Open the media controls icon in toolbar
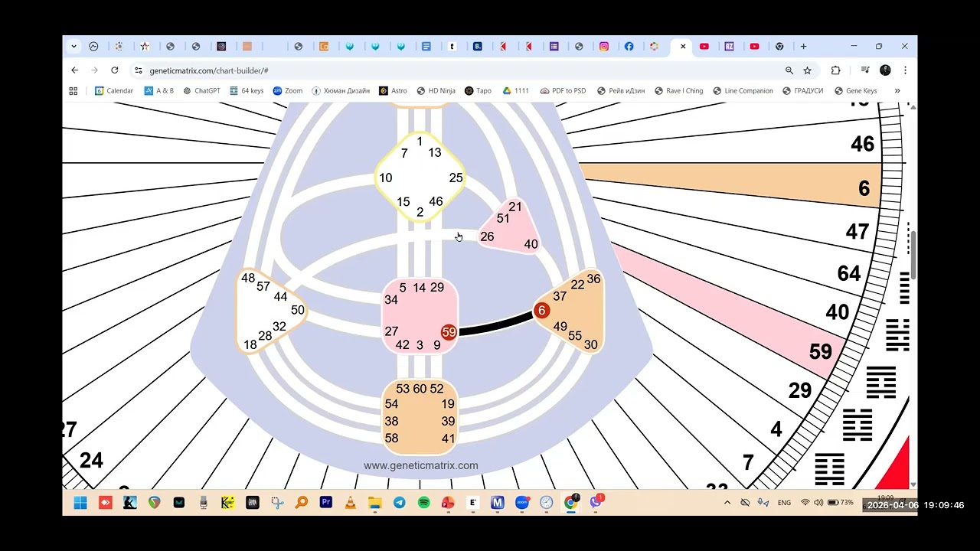 tap(865, 70)
